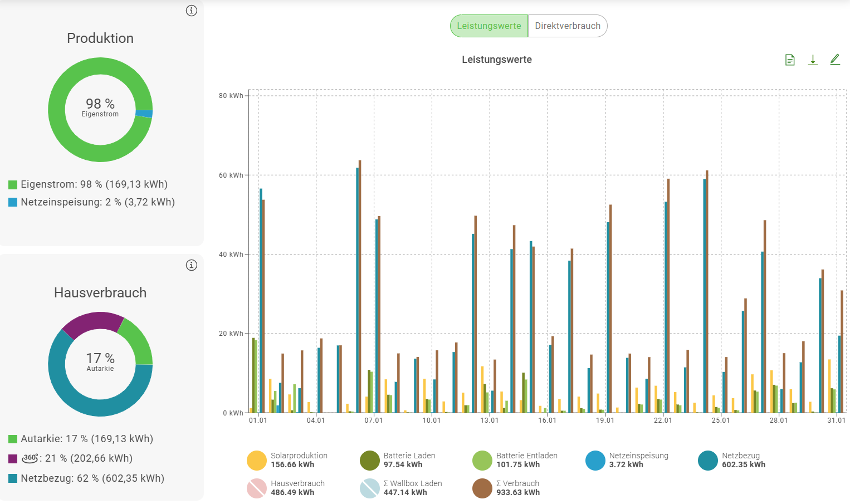Hide the Netzeinspeisung series via legend
Viewport: 850px width, 504px height.
(x=595, y=461)
